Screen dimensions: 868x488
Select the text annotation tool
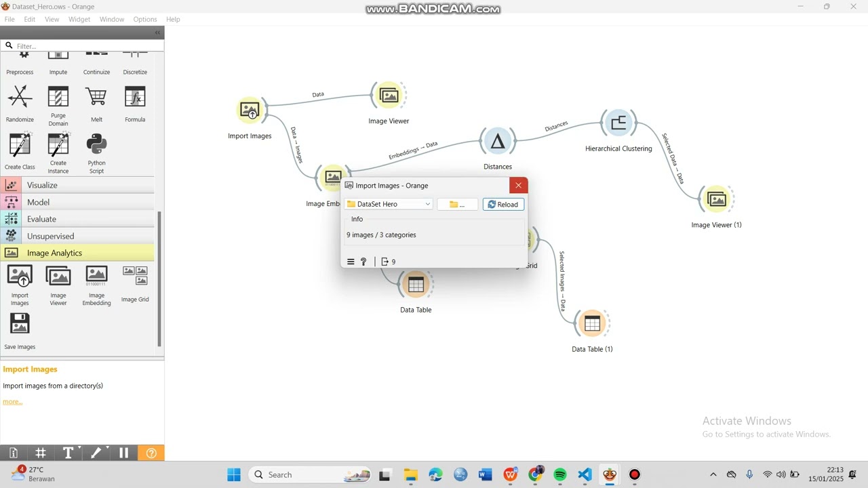[68, 453]
